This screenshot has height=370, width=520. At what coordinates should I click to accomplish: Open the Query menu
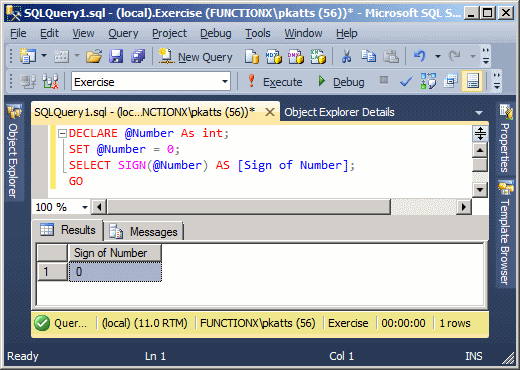click(x=123, y=33)
